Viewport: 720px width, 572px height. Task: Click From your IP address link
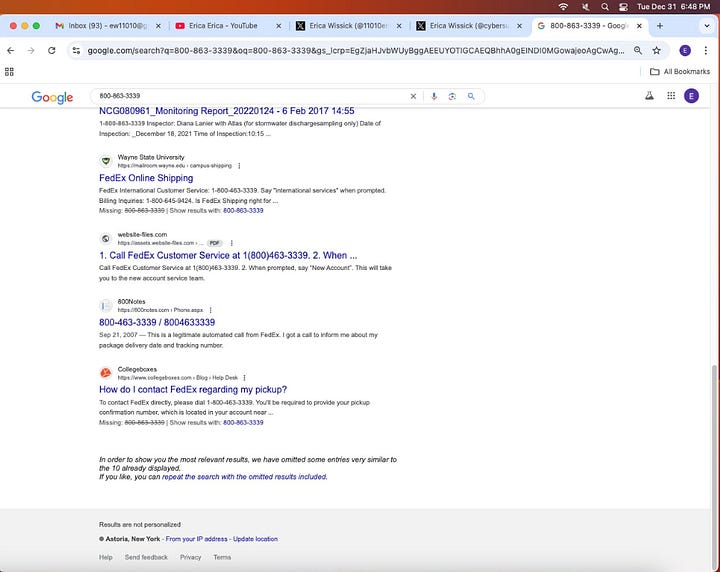click(197, 539)
